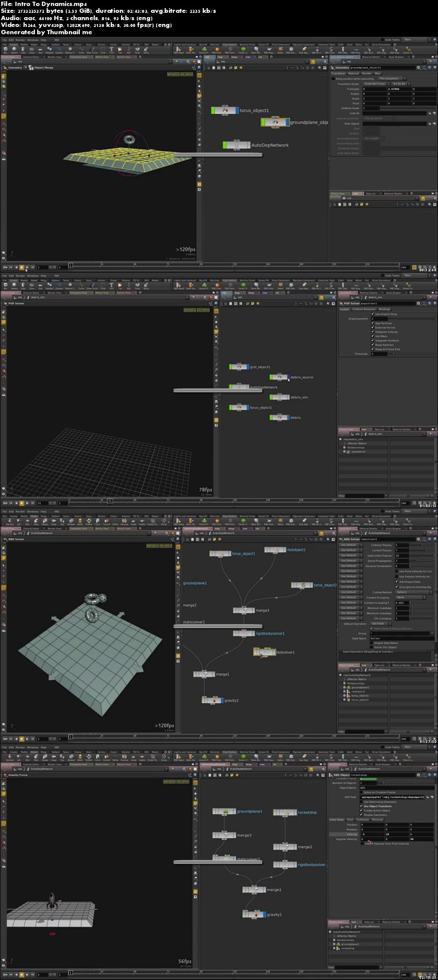Enable Inherit Velocity from Point Velocity

[362, 843]
